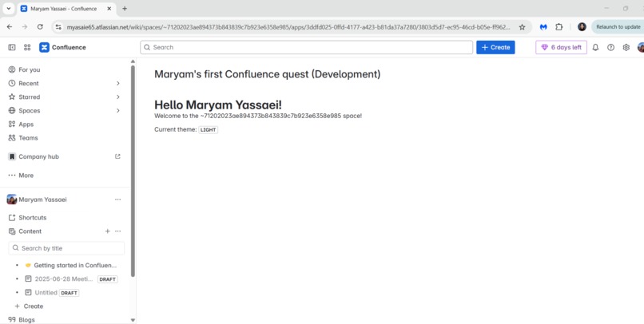Open the Untitled draft page
Screen dimensions: 644x324
point(46,293)
